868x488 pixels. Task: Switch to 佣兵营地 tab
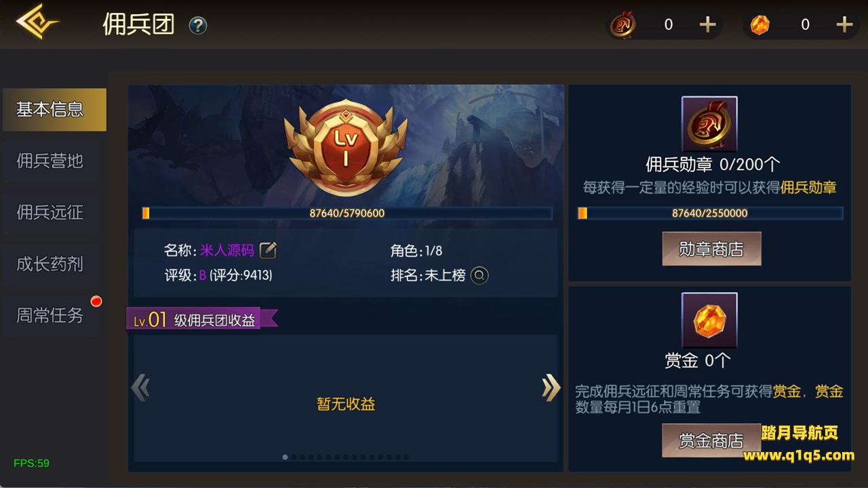[x=50, y=161]
